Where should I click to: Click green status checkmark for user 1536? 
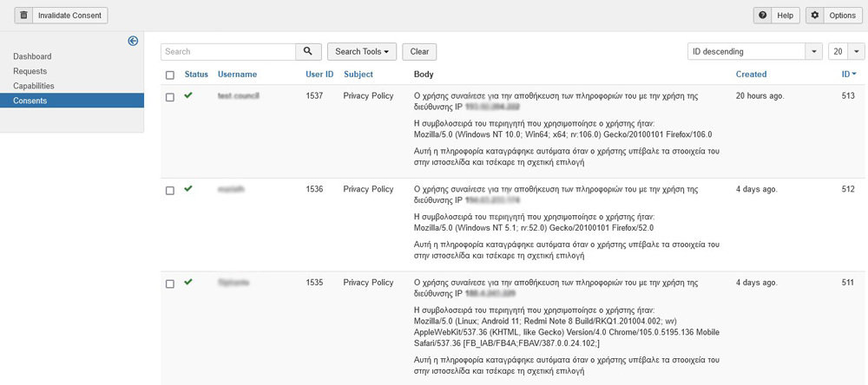tap(188, 188)
